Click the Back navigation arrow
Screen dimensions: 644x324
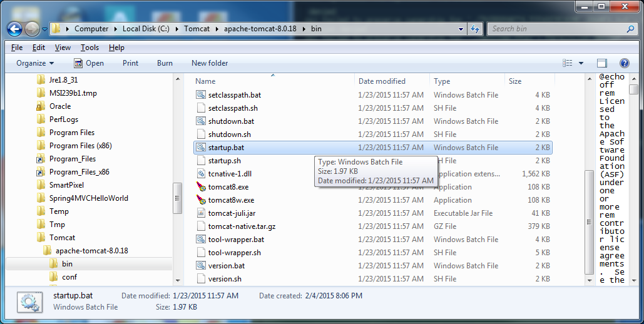pyautogui.click(x=15, y=29)
